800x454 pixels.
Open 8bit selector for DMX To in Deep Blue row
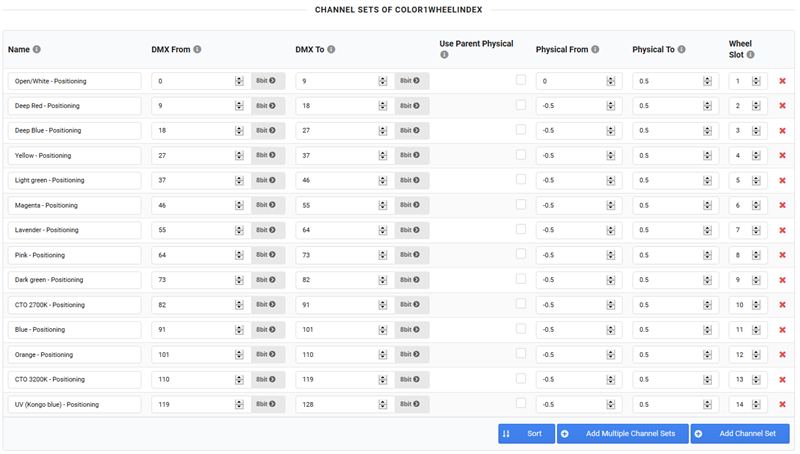pyautogui.click(x=412, y=131)
